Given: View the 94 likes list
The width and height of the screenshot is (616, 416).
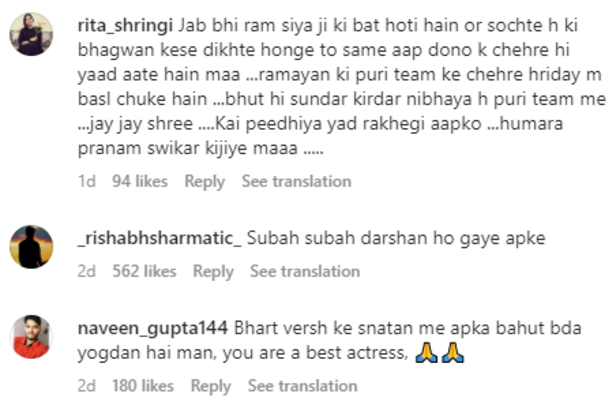Looking at the screenshot, I should point(140,181).
